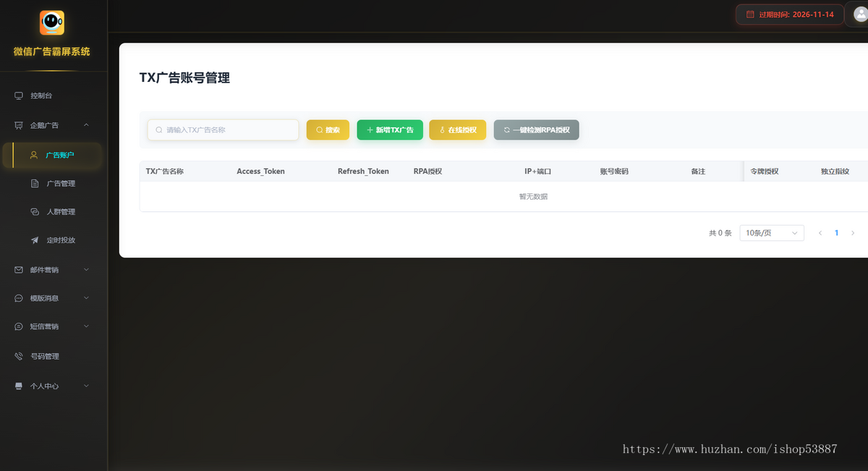868x471 pixels.
Task: Expand the 邮件营销 submenu chevron
Action: coord(87,270)
